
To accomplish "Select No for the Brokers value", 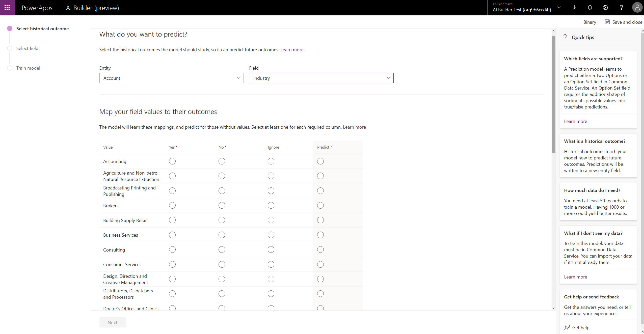I will click(x=222, y=205).
